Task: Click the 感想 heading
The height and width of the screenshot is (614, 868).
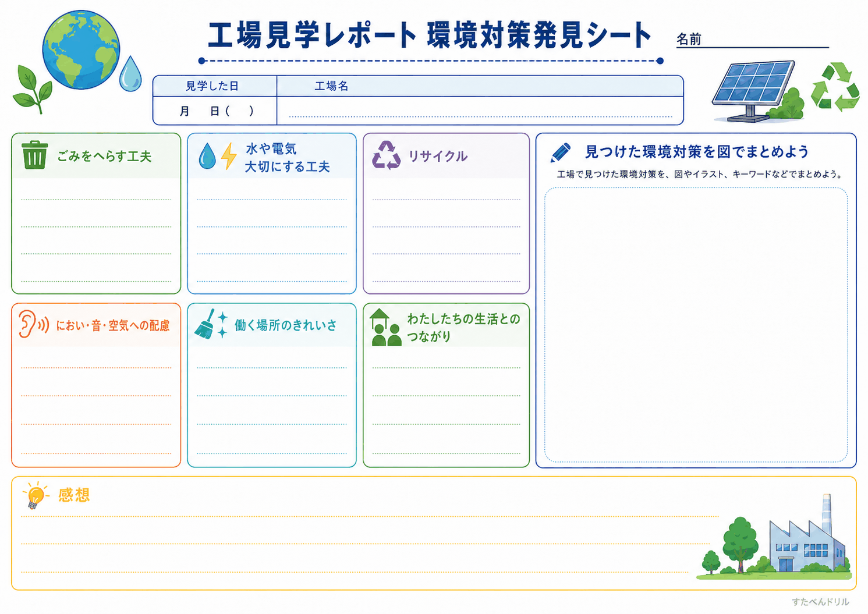Action: click(x=74, y=495)
